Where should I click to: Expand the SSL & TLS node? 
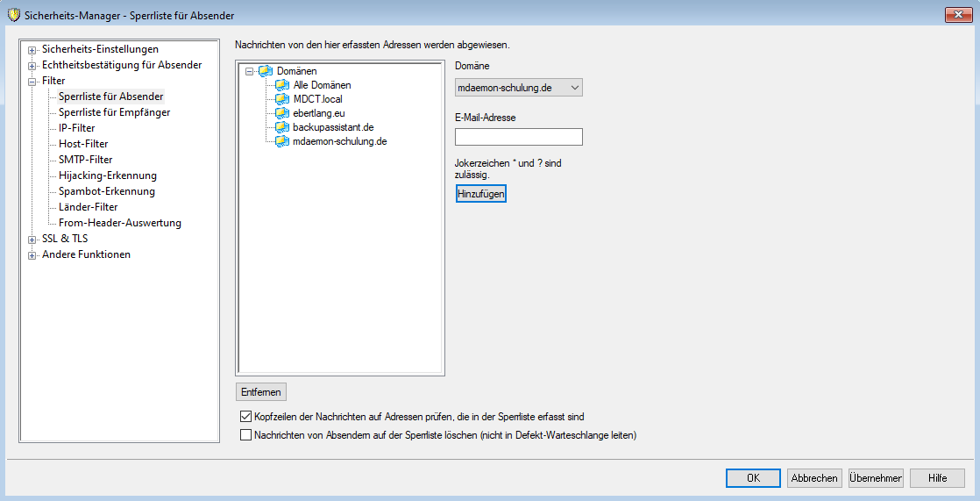tap(32, 240)
